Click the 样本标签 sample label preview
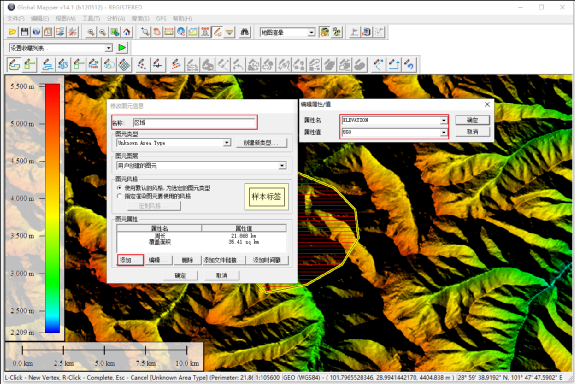This screenshot has height=384, width=575. coord(266,197)
